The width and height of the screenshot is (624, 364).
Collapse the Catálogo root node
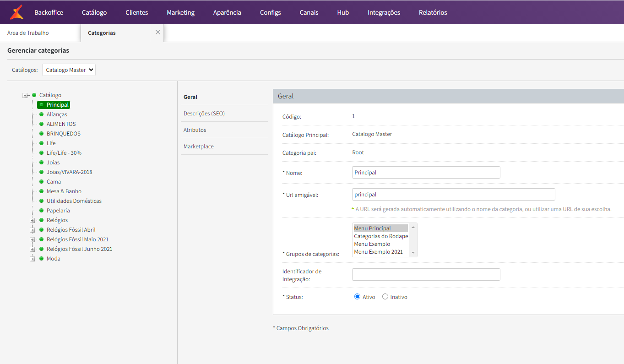click(x=25, y=96)
